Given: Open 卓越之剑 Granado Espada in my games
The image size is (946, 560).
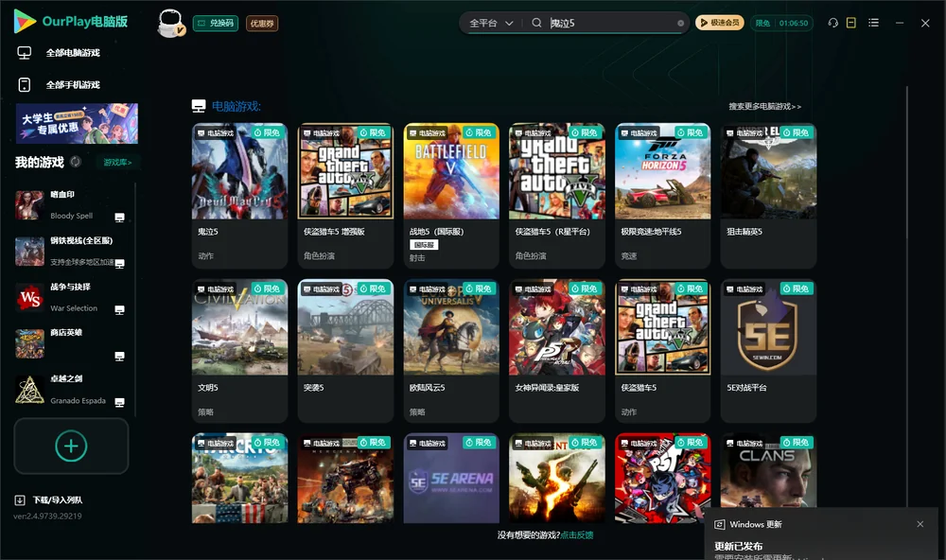Looking at the screenshot, I should 71,390.
